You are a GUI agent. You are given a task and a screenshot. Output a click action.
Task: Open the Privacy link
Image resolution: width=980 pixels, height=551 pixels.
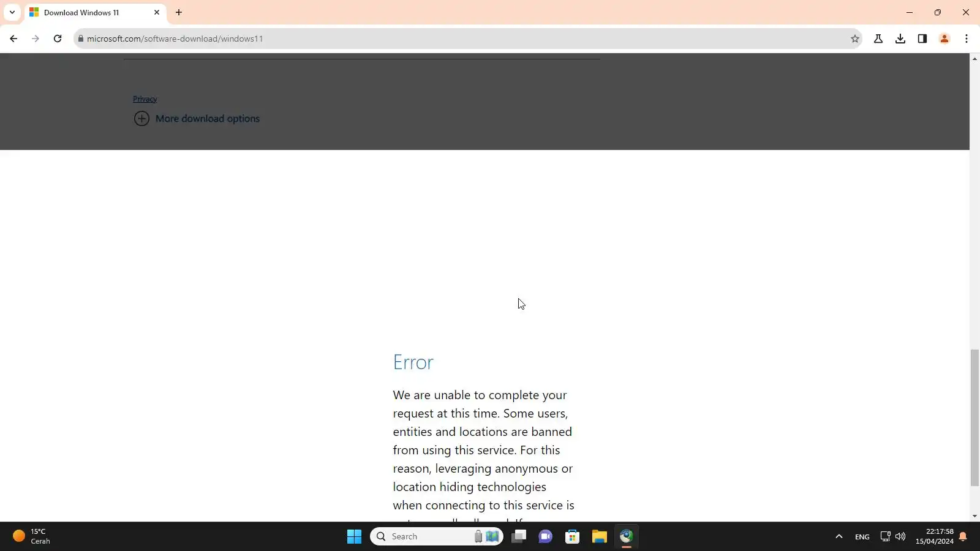pos(145,99)
